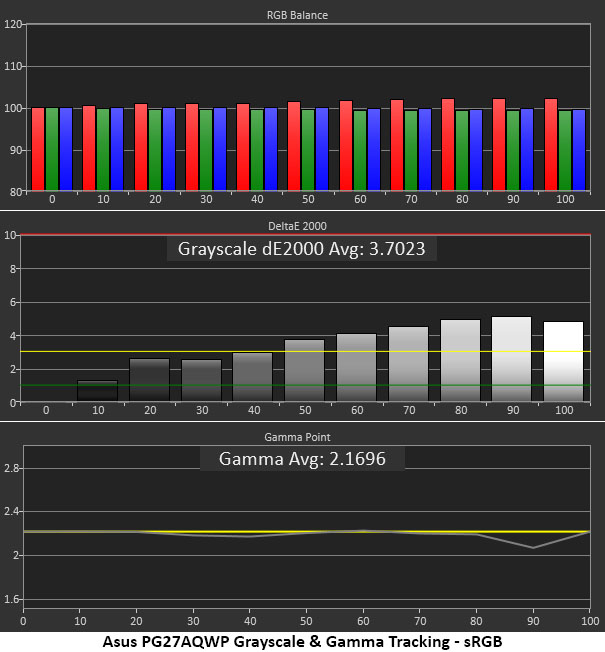605x652 pixels.
Task: Click the green bar at 0 in RGB Balance
Action: [x=52, y=149]
